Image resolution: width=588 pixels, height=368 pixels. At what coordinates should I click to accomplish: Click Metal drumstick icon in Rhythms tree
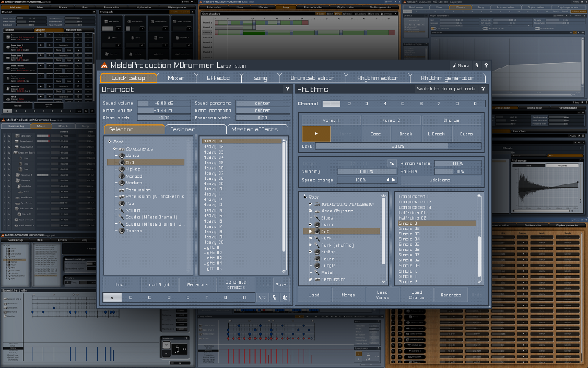(x=317, y=273)
